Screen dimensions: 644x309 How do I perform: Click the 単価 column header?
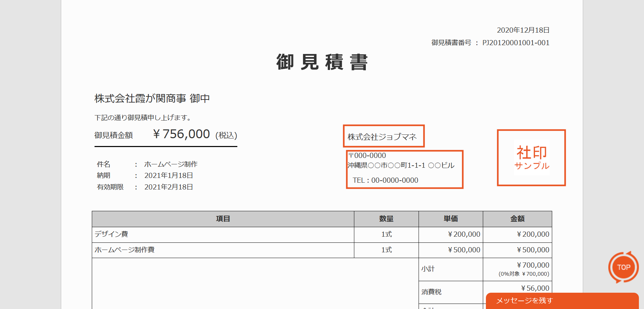click(451, 219)
